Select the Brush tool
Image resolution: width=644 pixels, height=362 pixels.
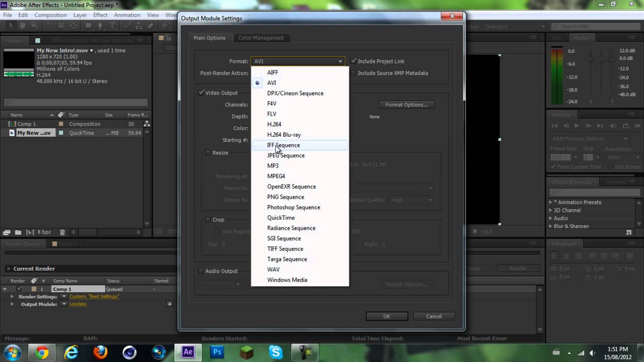tap(128, 26)
